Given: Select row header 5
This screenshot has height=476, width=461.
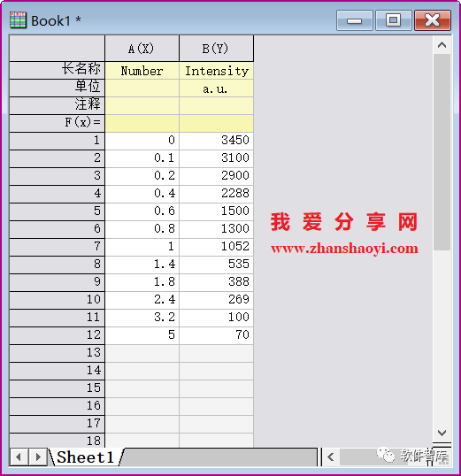Looking at the screenshot, I should 58,211.
